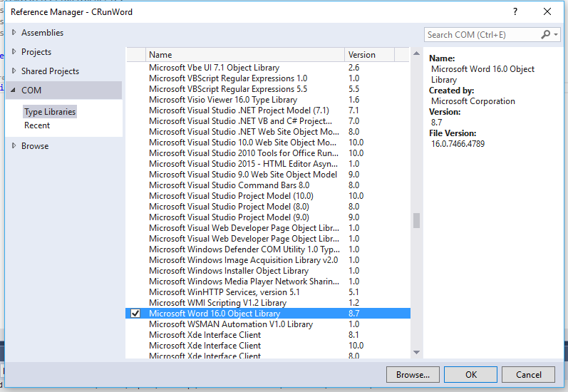Uncheck Microsoft Word 16.0 Object Library

click(x=135, y=314)
